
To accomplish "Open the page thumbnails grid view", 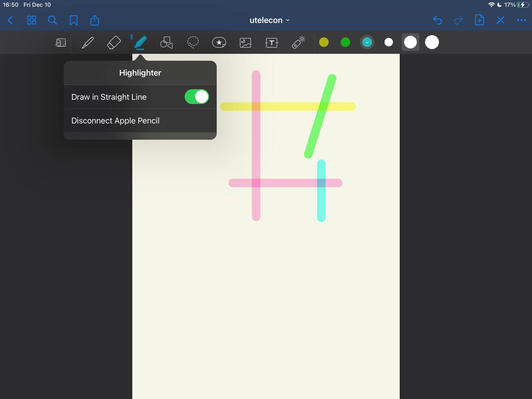I will pyautogui.click(x=32, y=20).
